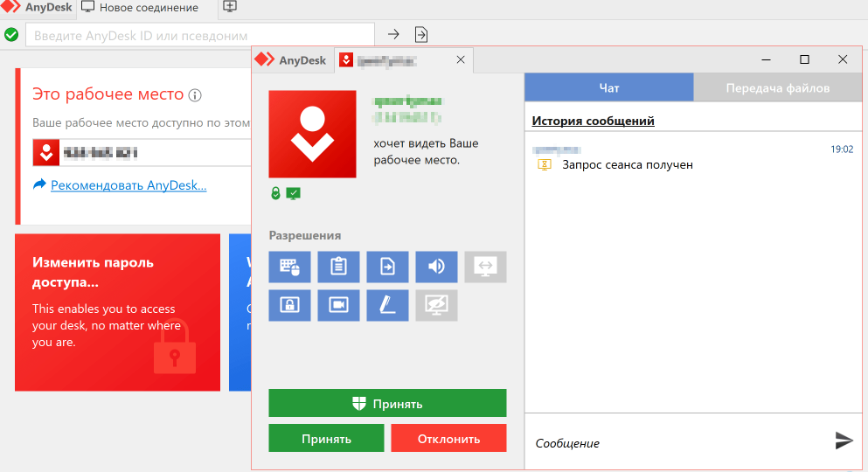Click the 19:02 message timestamp

(x=842, y=149)
